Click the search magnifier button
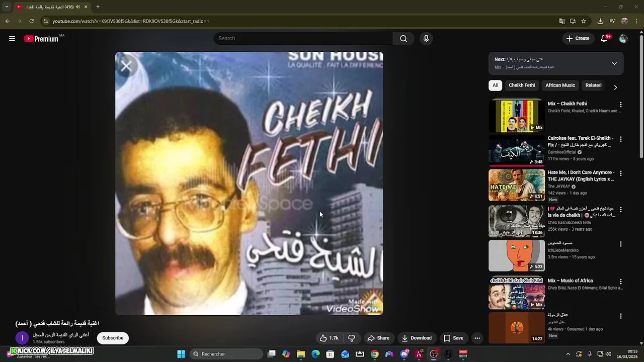This screenshot has width=644, height=362. [x=404, y=39]
